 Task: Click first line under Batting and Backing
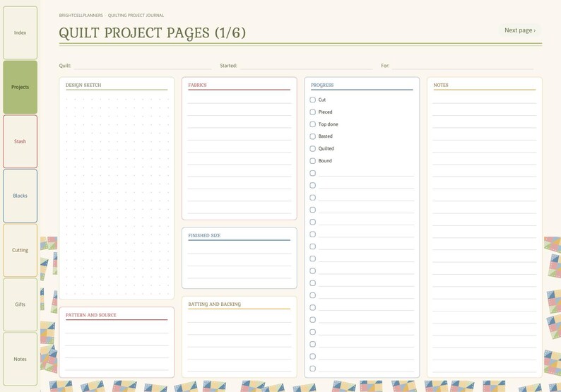tap(239, 318)
